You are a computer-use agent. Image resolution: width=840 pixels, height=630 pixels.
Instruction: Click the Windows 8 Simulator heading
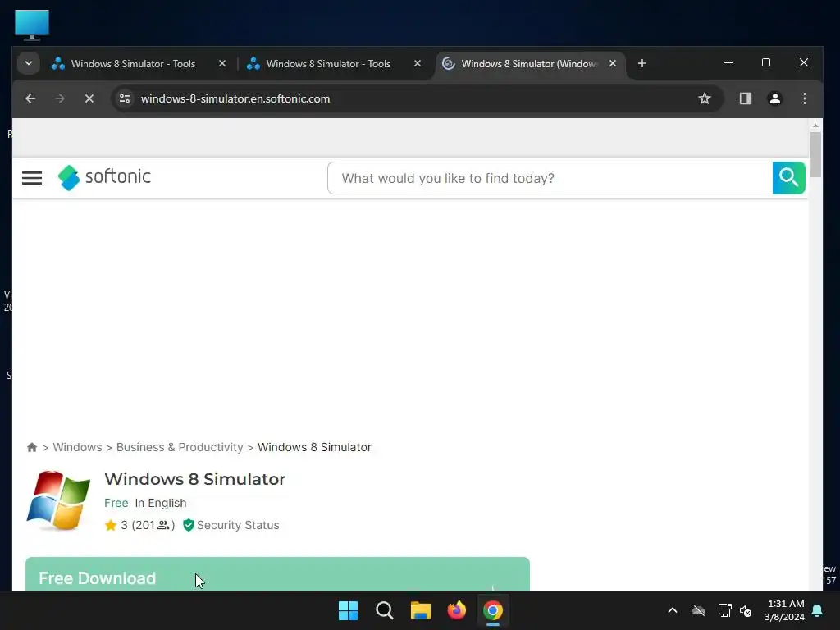click(194, 479)
